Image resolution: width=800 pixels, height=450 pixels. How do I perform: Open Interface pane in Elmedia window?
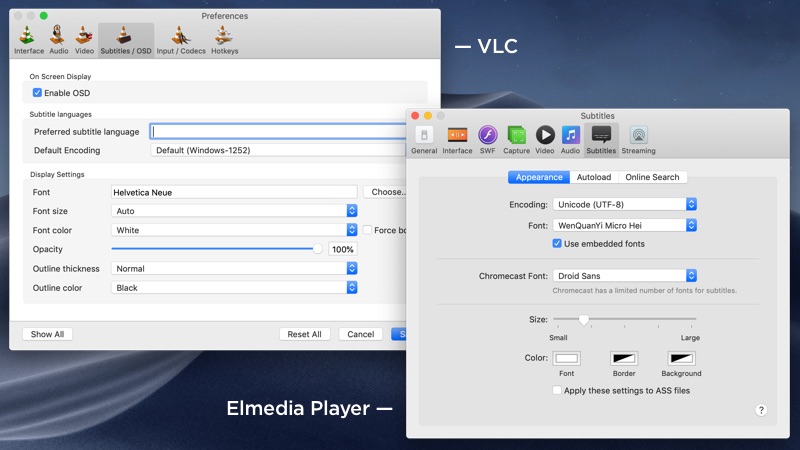(x=457, y=140)
